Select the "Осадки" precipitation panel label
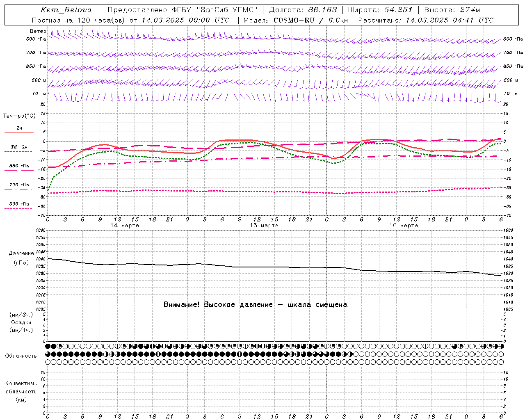Screen dimensions: 525x420 [21, 322]
